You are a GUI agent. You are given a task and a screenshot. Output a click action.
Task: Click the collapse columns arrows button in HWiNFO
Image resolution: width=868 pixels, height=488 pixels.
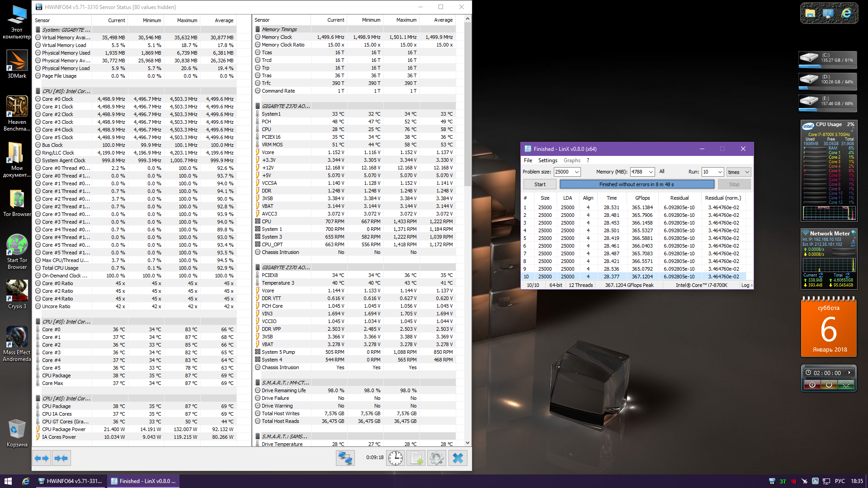pos(61,458)
